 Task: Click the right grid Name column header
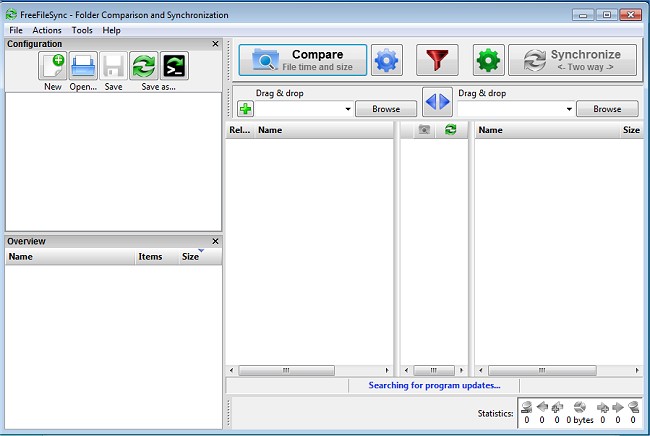click(547, 130)
